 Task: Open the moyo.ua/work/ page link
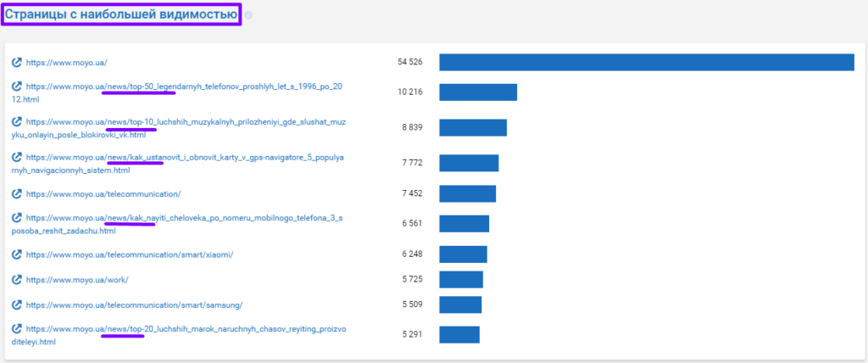point(77,280)
